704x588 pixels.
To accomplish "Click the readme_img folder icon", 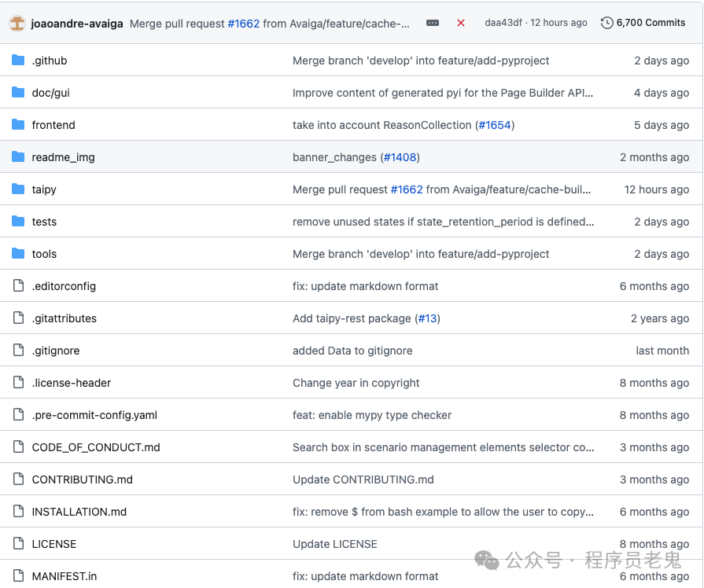I will 18,157.
